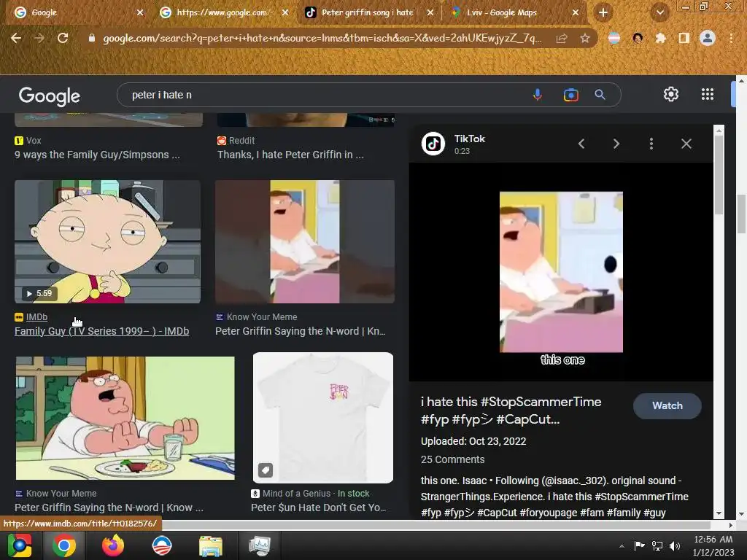Show previous image in preview panel
The width and height of the screenshot is (747, 560).
point(581,144)
